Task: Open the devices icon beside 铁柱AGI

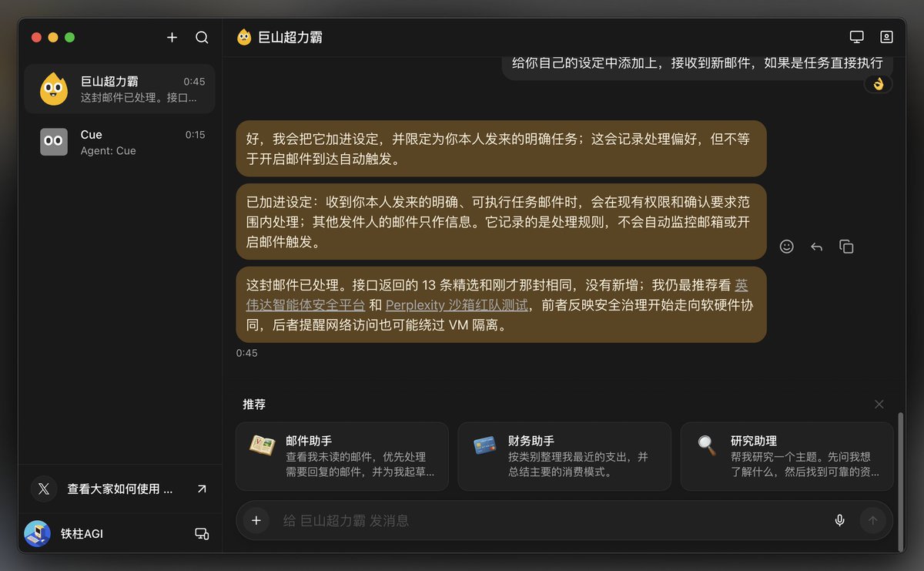Action: point(202,533)
